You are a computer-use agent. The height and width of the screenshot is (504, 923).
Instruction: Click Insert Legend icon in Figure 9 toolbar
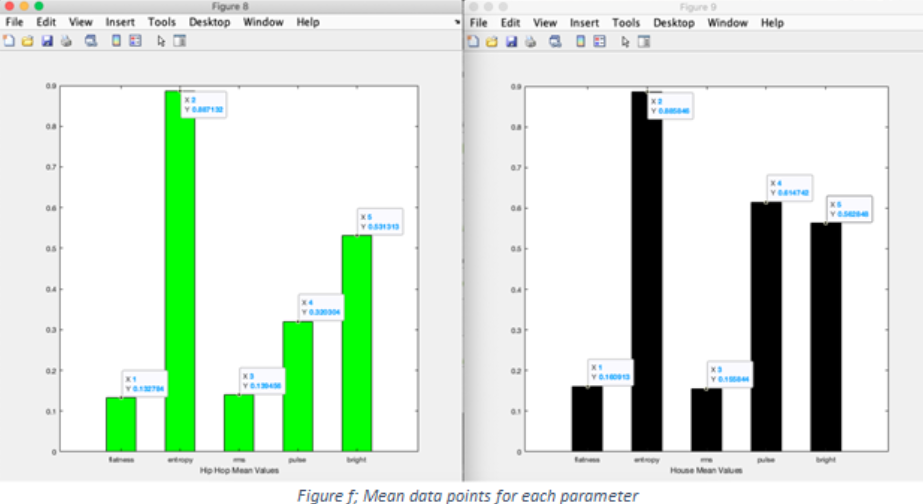pyautogui.click(x=599, y=42)
